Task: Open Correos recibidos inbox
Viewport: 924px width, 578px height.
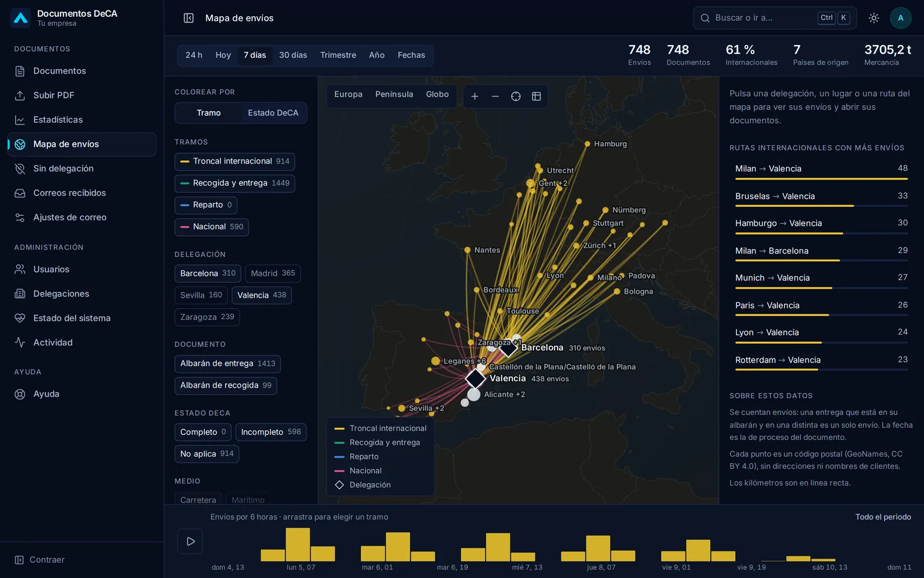Action: pyautogui.click(x=82, y=193)
